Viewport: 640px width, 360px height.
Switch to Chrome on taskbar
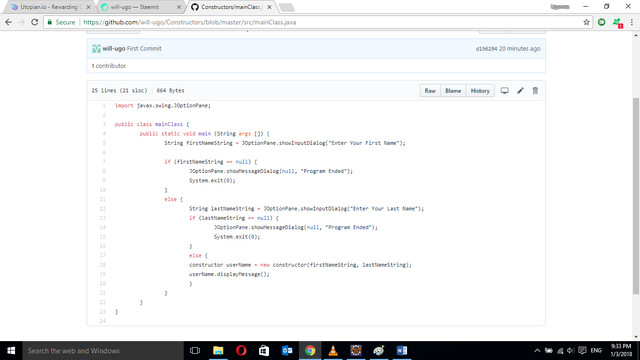point(310,351)
